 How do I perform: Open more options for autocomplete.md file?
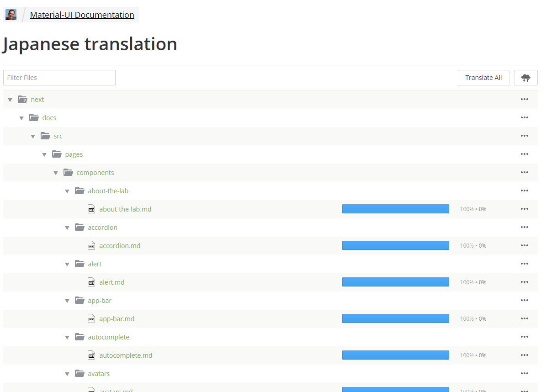[x=525, y=355]
